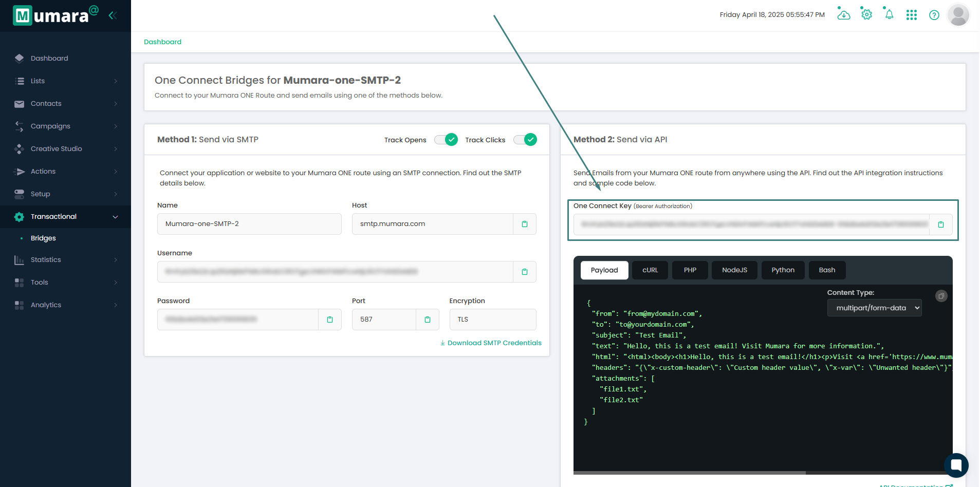Expand the Lists menu chevron
This screenshot has height=487, width=980.
(x=116, y=81)
